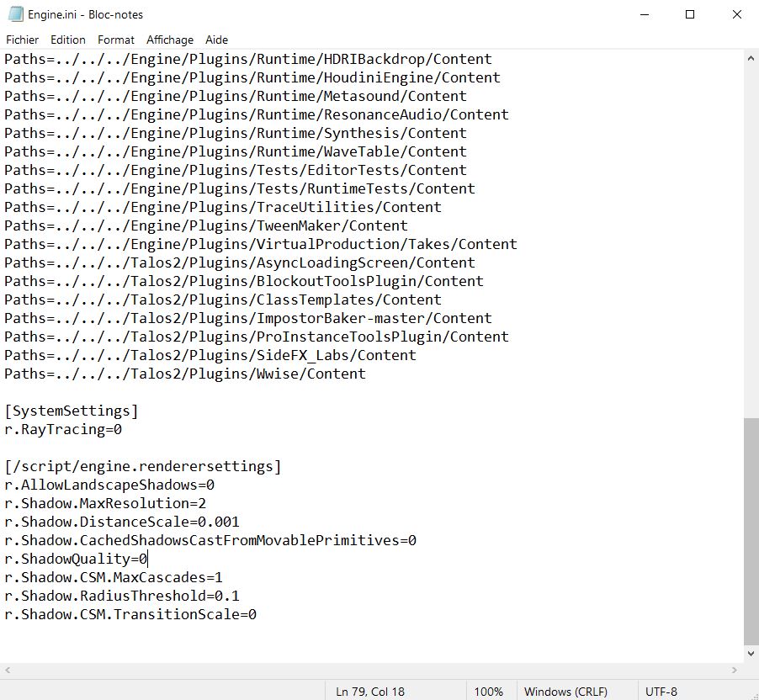The width and height of the screenshot is (759, 700).
Task: Minimize the Engine.ini Notepad window
Action: click(644, 14)
